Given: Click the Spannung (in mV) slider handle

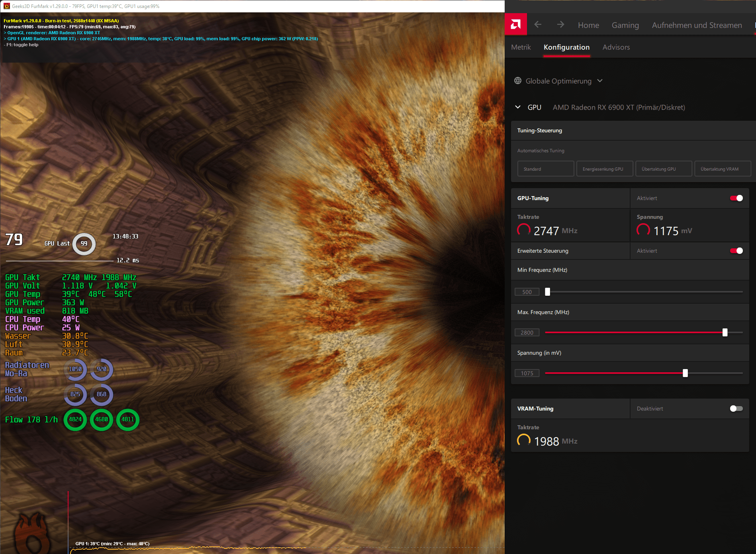Looking at the screenshot, I should (685, 373).
